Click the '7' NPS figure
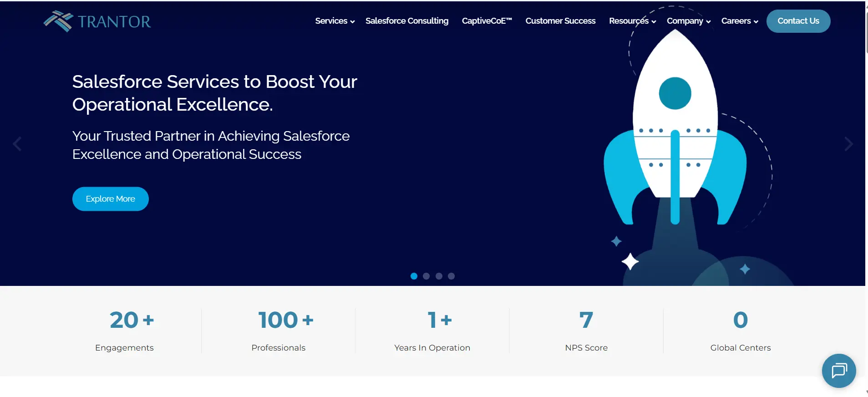The width and height of the screenshot is (868, 397). (586, 320)
